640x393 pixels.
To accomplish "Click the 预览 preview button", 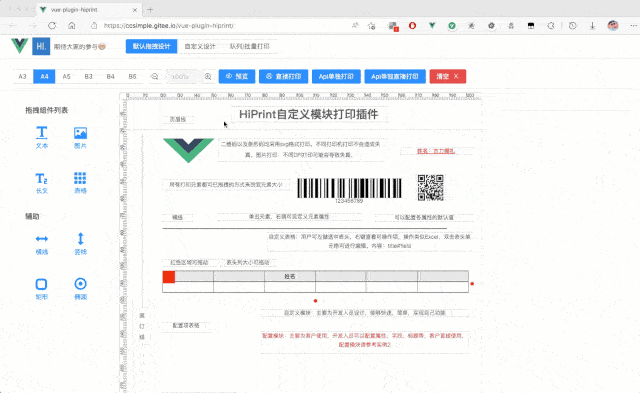I will pos(237,76).
